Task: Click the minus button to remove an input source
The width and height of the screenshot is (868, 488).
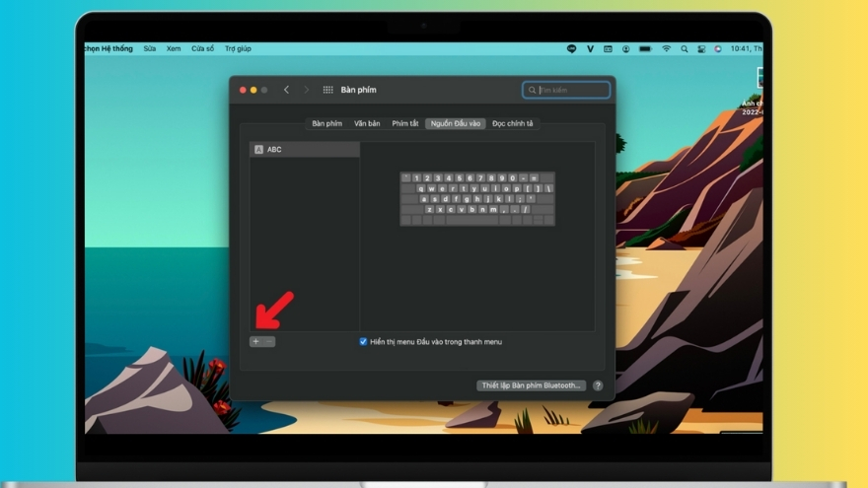Action: [x=269, y=341]
